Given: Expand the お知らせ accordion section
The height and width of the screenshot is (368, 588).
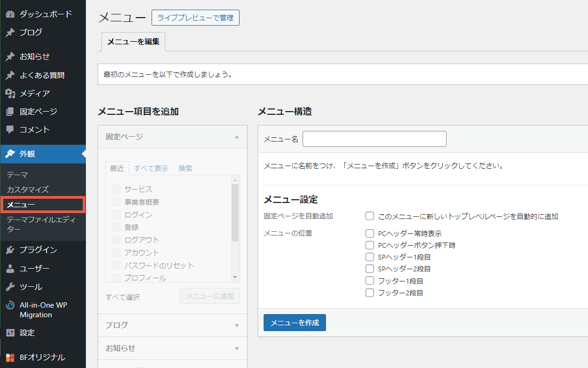Looking at the screenshot, I should [x=172, y=348].
